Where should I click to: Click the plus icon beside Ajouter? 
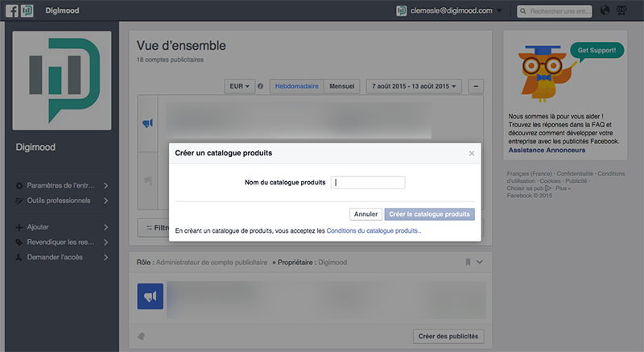[x=19, y=227]
